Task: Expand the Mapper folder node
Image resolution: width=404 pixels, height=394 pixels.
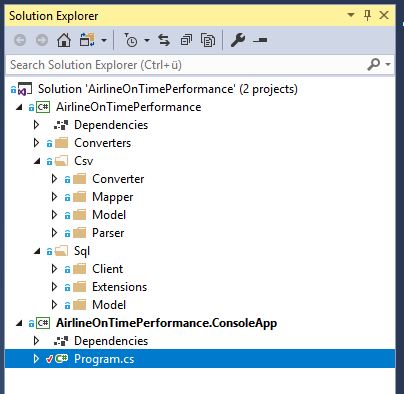Action: [54, 197]
